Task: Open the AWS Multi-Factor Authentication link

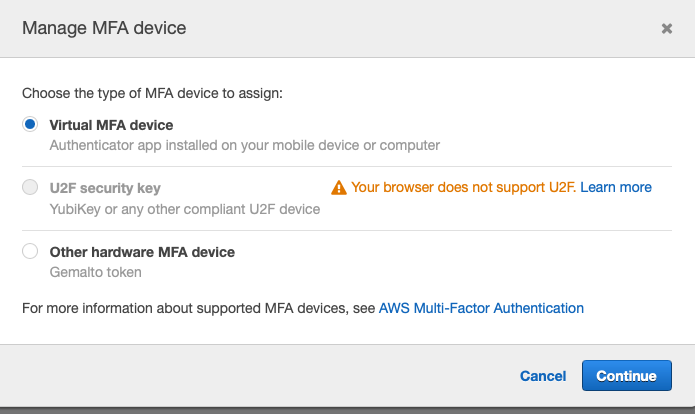Action: pyautogui.click(x=481, y=308)
